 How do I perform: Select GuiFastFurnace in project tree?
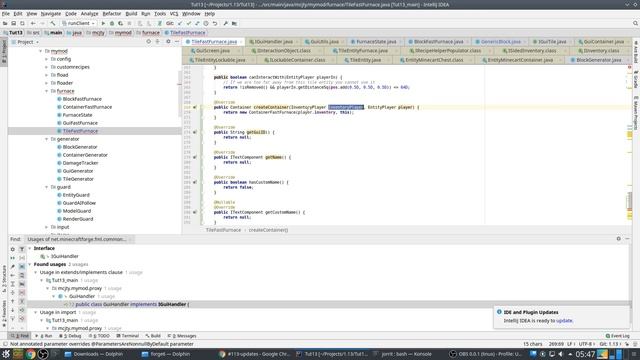80,123
